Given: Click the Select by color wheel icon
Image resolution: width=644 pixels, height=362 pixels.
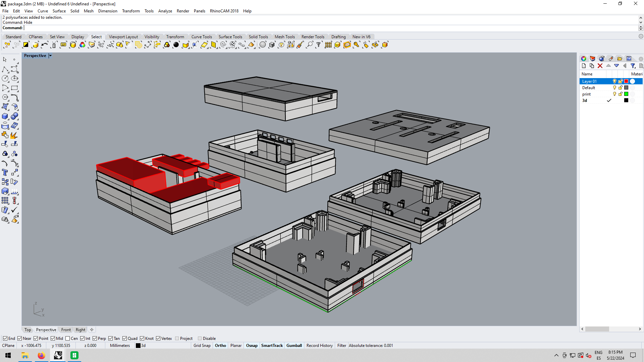Looking at the screenshot, I should click(x=82, y=45).
